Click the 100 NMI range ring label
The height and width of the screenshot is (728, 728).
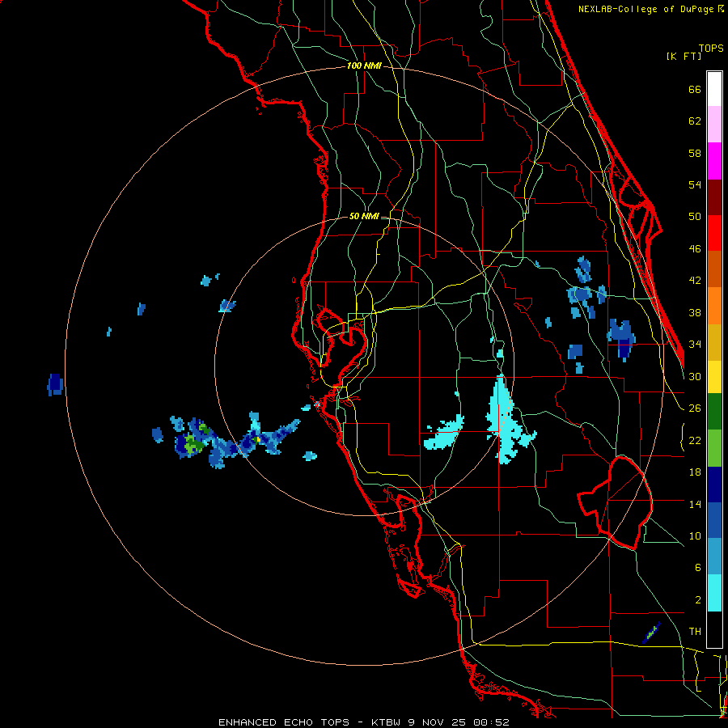(x=364, y=66)
